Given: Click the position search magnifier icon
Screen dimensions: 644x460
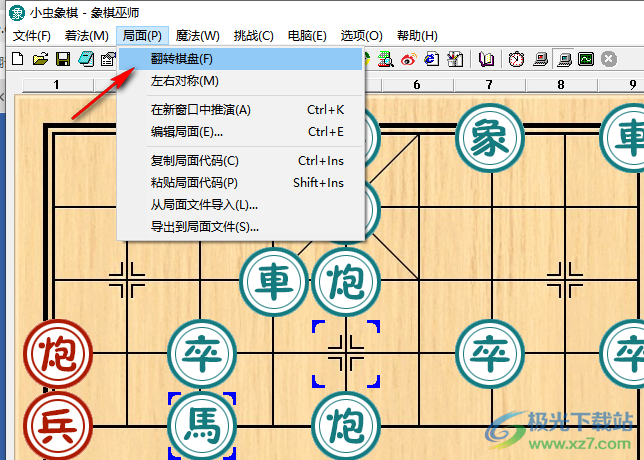Looking at the screenshot, I should tap(386, 59).
